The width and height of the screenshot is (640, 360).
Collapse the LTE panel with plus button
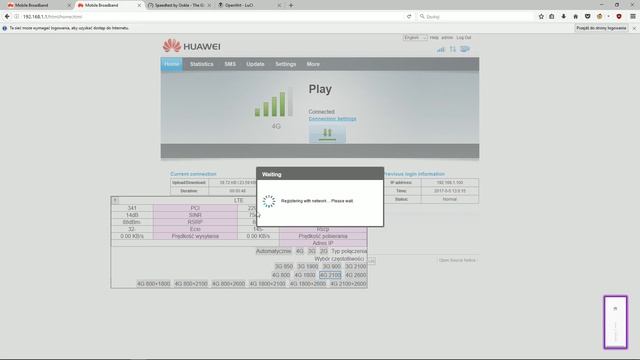[115, 200]
